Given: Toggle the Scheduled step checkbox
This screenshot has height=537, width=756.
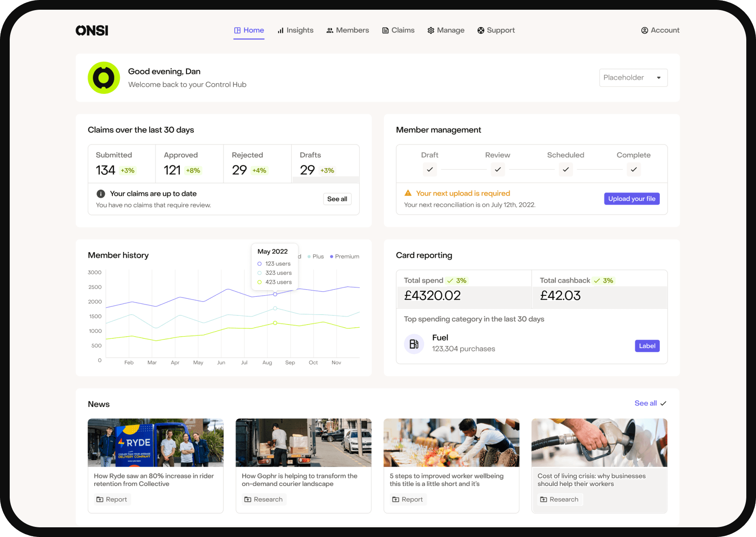Looking at the screenshot, I should [x=566, y=169].
